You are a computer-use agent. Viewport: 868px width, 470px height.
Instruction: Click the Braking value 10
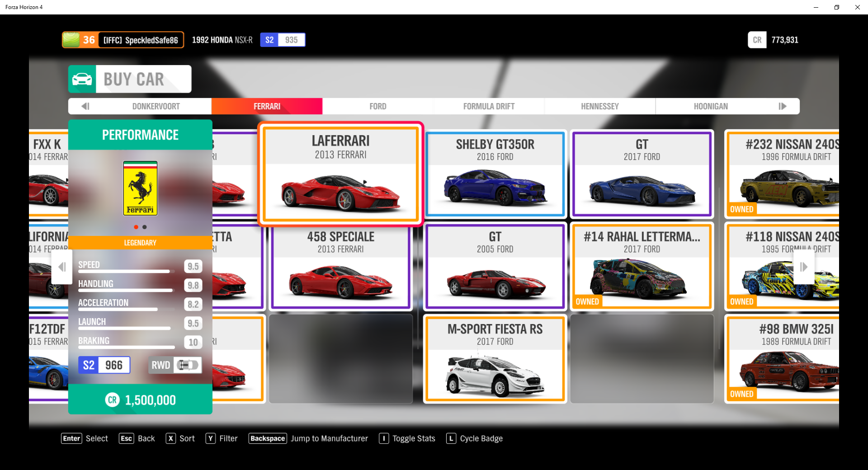[193, 343]
